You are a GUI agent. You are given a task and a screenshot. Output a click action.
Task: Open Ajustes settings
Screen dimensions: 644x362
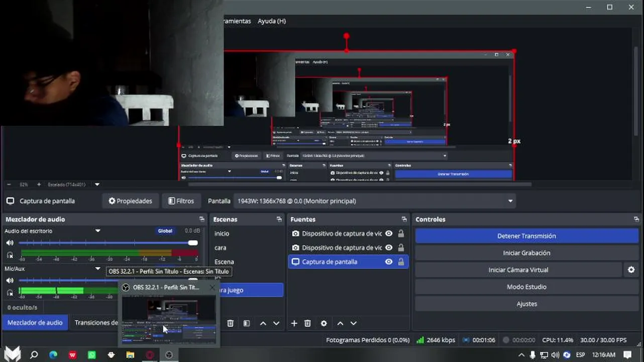click(527, 304)
